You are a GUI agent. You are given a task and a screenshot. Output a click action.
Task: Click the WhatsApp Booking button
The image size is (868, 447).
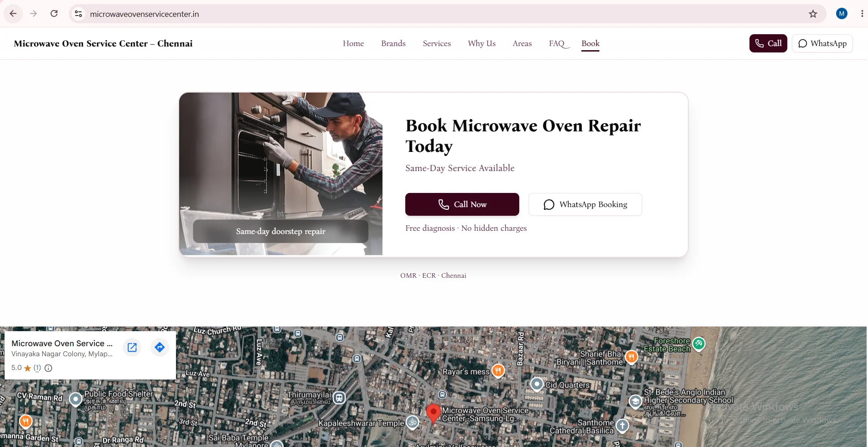click(585, 204)
